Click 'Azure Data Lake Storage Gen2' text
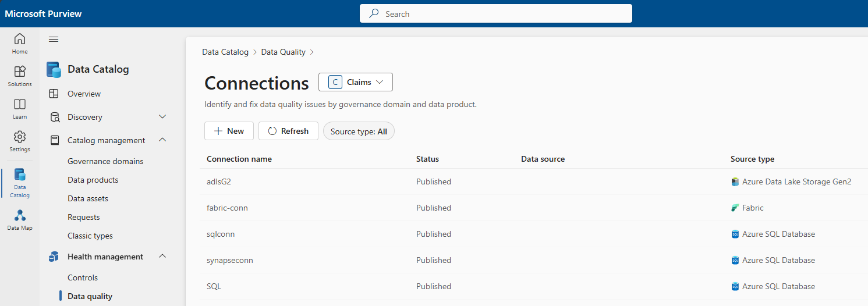The image size is (868, 306). point(796,182)
